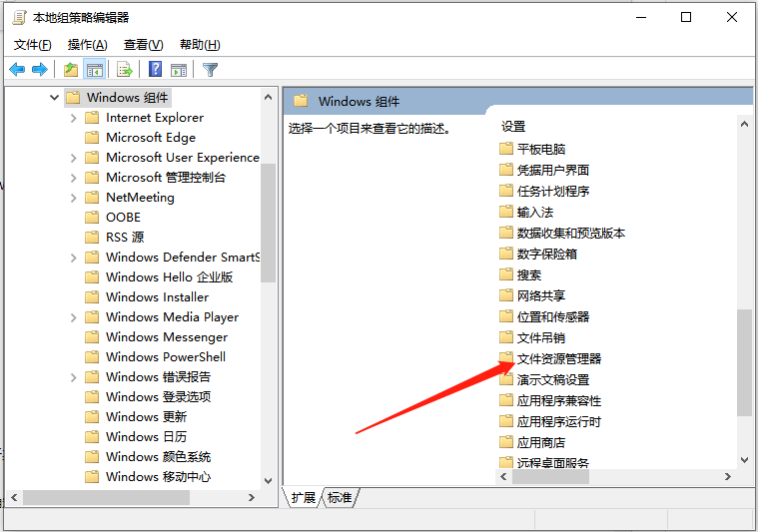Click the Back arrow toolbar icon

coord(17,70)
